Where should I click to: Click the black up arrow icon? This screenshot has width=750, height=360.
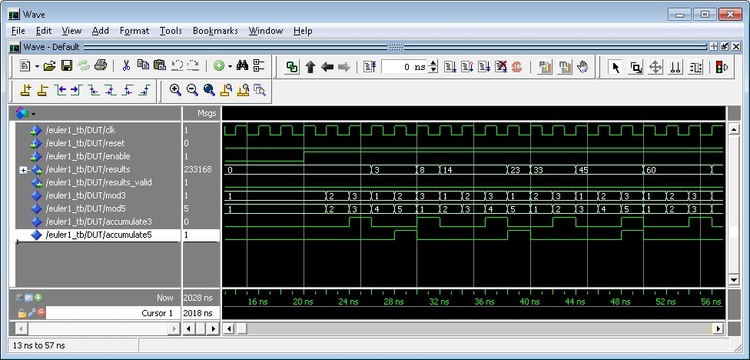click(x=310, y=67)
